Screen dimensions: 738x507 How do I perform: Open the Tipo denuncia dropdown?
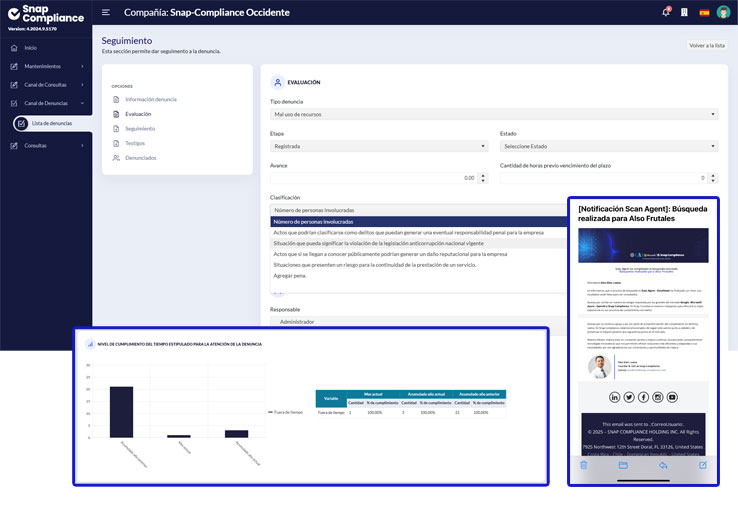pos(494,114)
